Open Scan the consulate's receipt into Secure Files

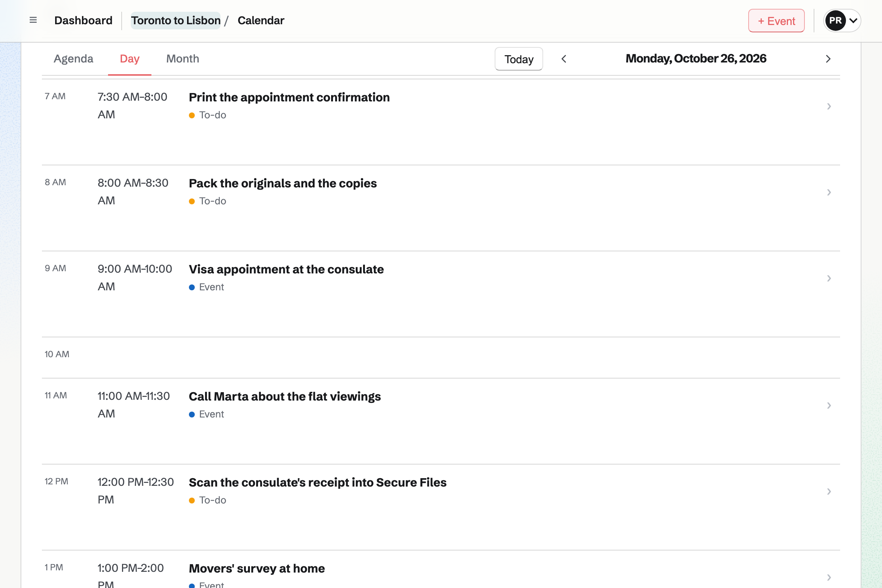coord(318,482)
